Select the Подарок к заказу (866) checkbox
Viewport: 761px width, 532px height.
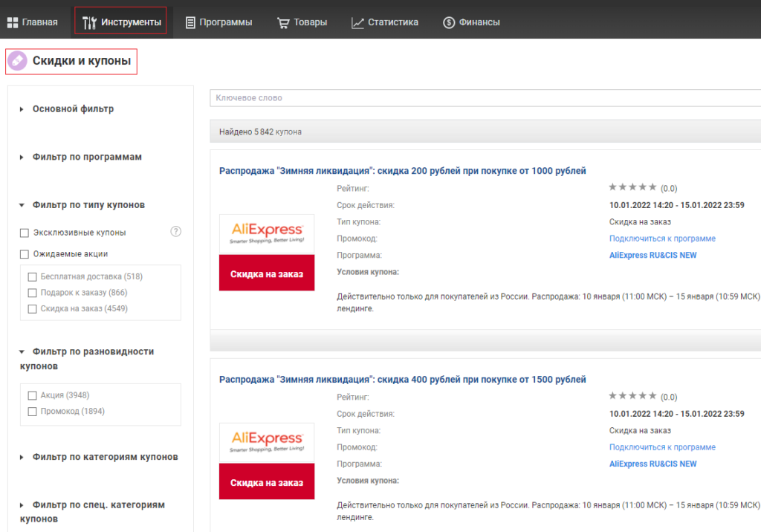click(x=33, y=293)
